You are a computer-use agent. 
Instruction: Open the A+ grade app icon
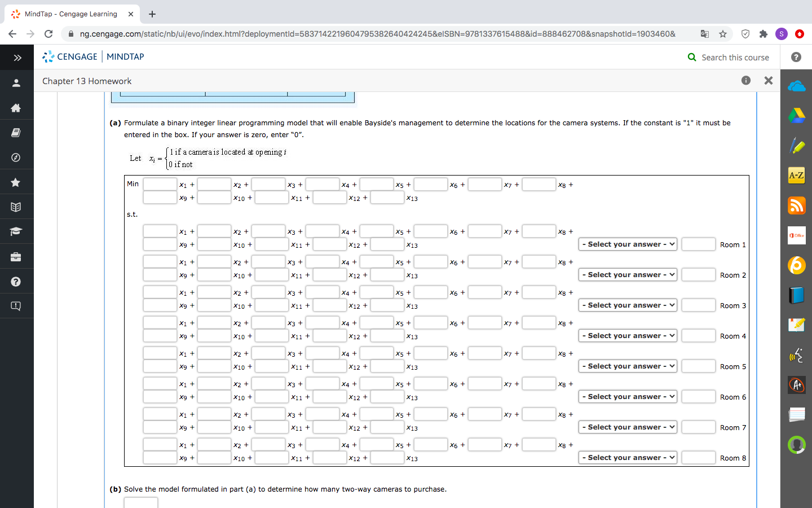coord(796,385)
